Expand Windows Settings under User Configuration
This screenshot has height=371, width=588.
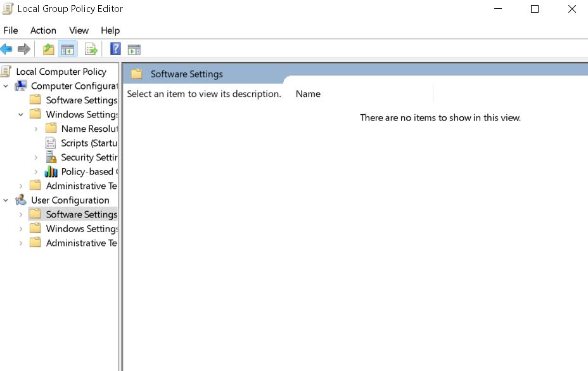tap(21, 229)
